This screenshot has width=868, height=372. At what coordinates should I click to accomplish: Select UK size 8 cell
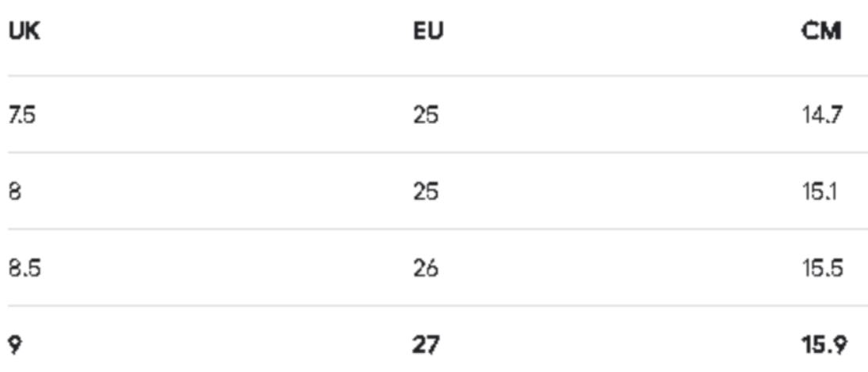click(x=14, y=192)
